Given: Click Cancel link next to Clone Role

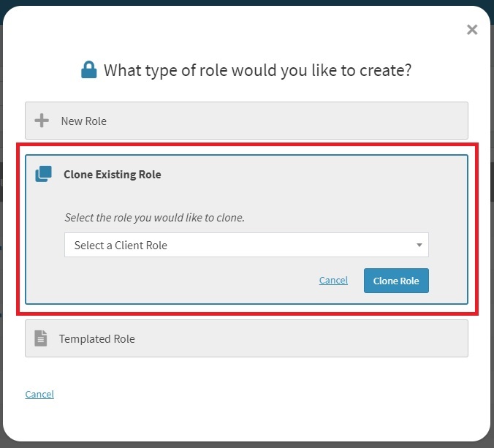Looking at the screenshot, I should click(x=333, y=281).
